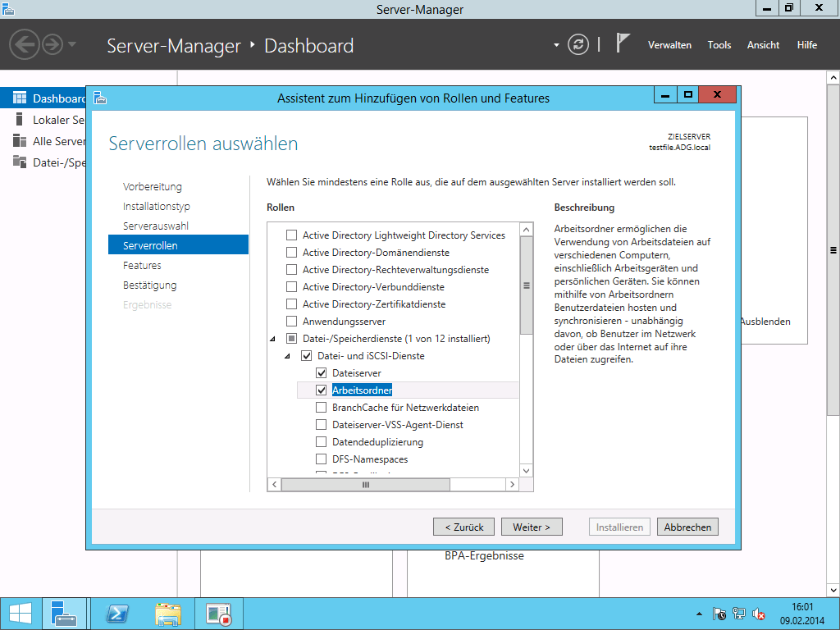Viewport: 840px width, 630px height.
Task: Click roles list scroll up arrow
Action: (x=526, y=230)
